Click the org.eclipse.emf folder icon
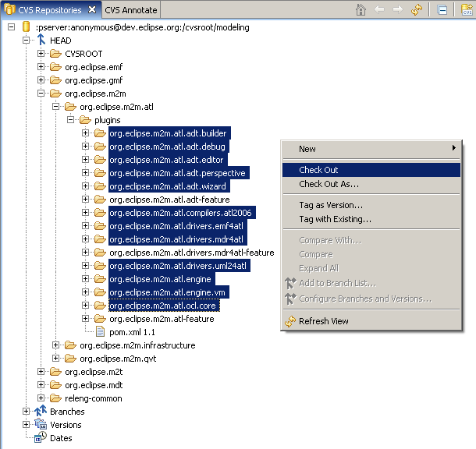 55,67
